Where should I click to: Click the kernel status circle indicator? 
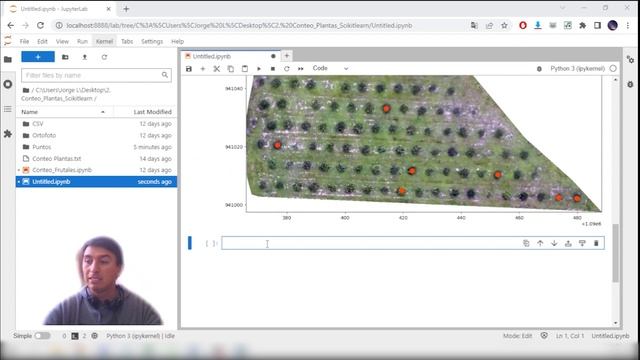click(x=613, y=69)
